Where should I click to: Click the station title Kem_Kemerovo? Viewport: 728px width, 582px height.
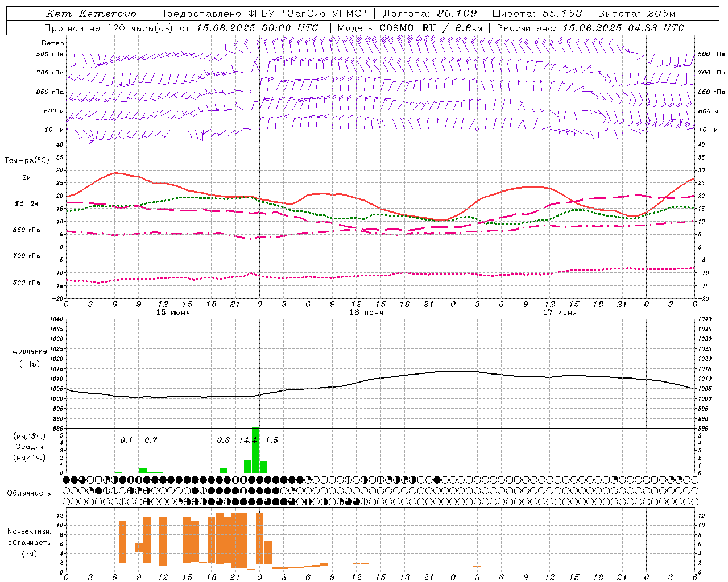coord(91,14)
